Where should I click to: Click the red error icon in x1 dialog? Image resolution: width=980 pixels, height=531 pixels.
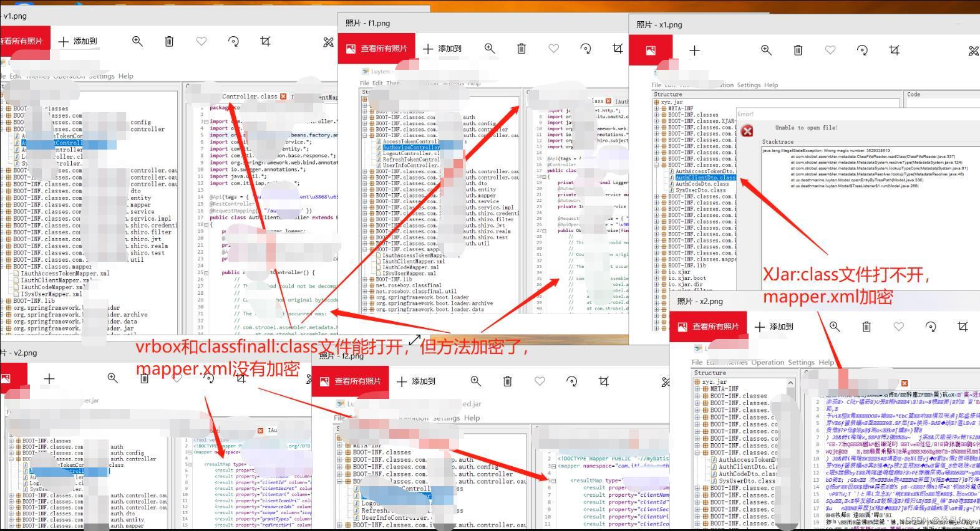[747, 130]
